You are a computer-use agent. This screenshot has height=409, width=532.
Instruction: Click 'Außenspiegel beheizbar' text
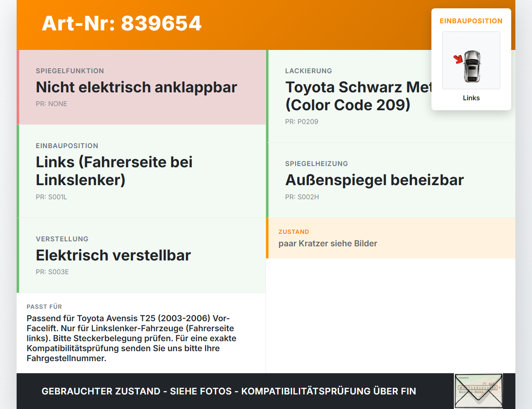click(374, 180)
